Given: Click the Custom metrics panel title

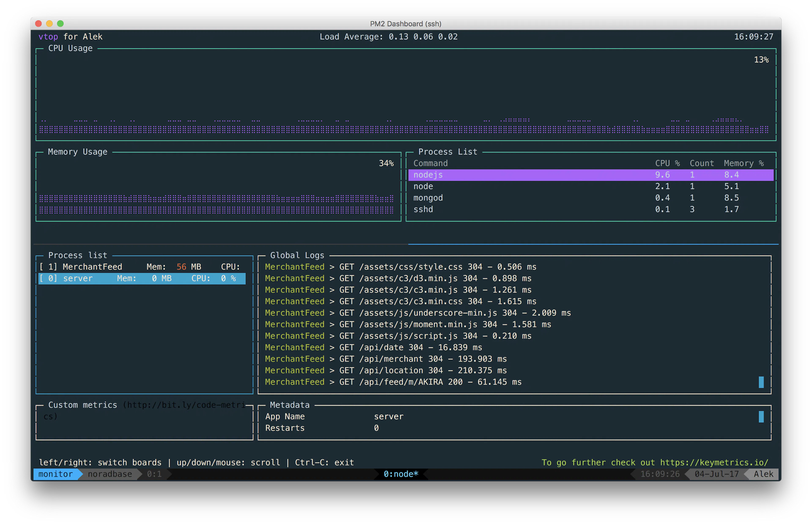Looking at the screenshot, I should 82,405.
